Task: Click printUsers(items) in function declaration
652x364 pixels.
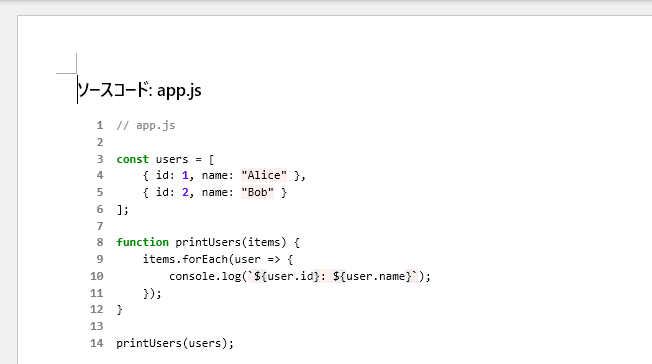Action: point(231,243)
